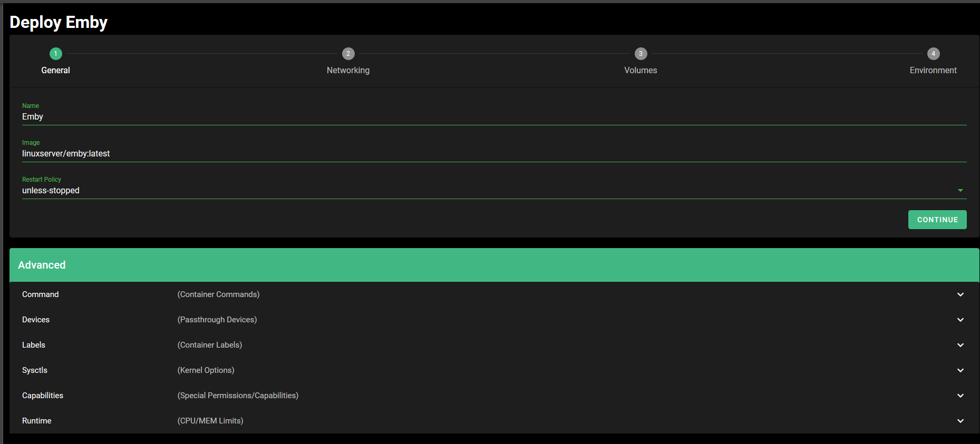Select step 4 Environment circle icon
Image resolution: width=980 pixels, height=444 pixels.
(933, 54)
